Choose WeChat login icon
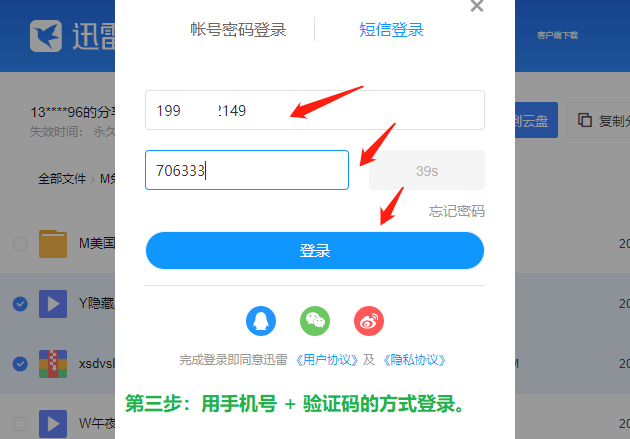Image resolution: width=630 pixels, height=439 pixels. tap(315, 321)
